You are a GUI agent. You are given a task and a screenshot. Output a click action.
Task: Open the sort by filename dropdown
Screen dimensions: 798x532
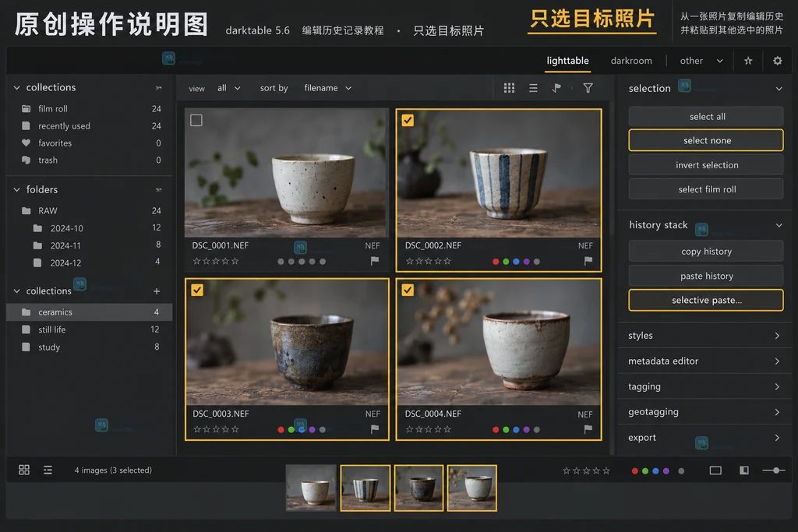click(328, 88)
